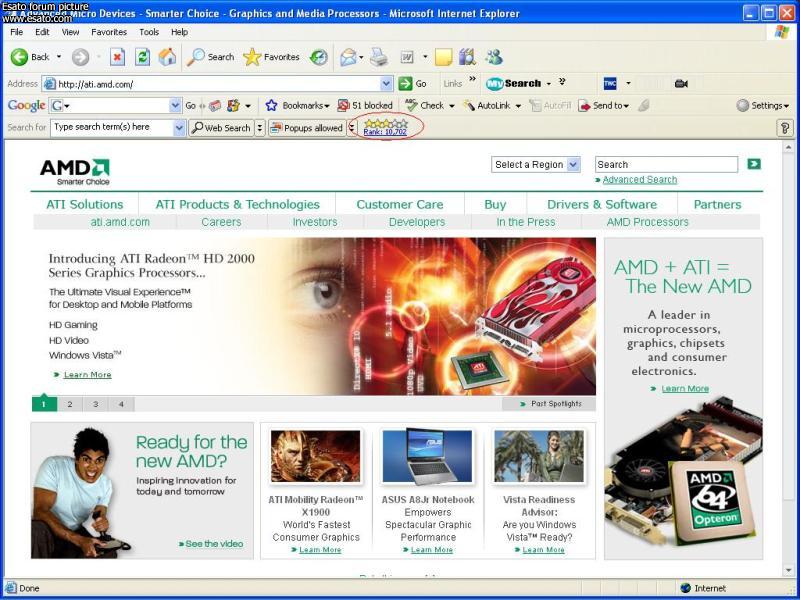The width and height of the screenshot is (800, 600).
Task: Open the search term history dropdown
Action: pyautogui.click(x=179, y=128)
